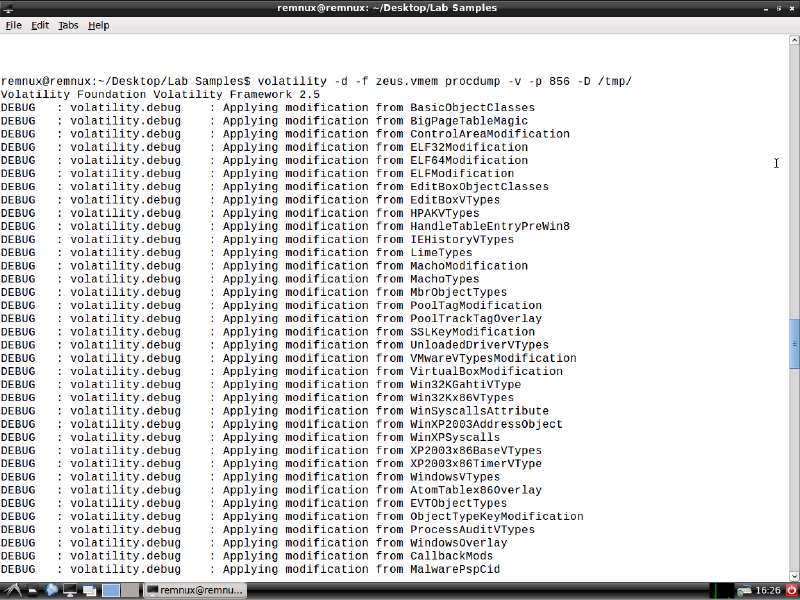
Task: Click the camera icon in the system tray
Action: coord(743,590)
